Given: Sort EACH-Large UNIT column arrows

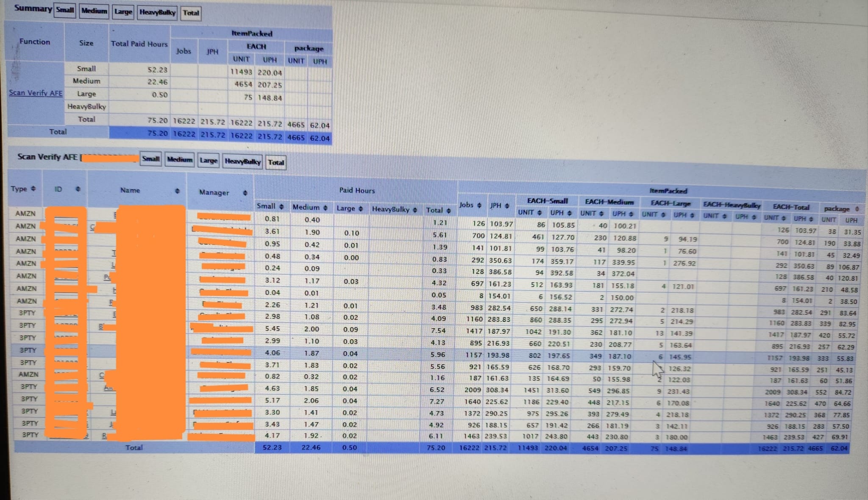Looking at the screenshot, I should click(x=663, y=215).
